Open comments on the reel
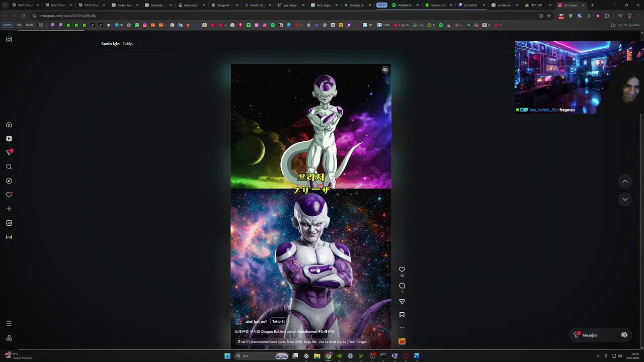This screenshot has width=644, height=362. pos(402,286)
